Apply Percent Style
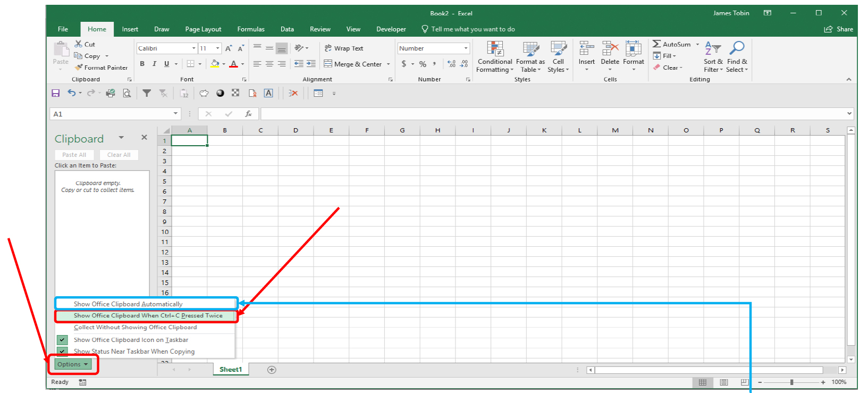The height and width of the screenshot is (393, 868). coord(423,64)
